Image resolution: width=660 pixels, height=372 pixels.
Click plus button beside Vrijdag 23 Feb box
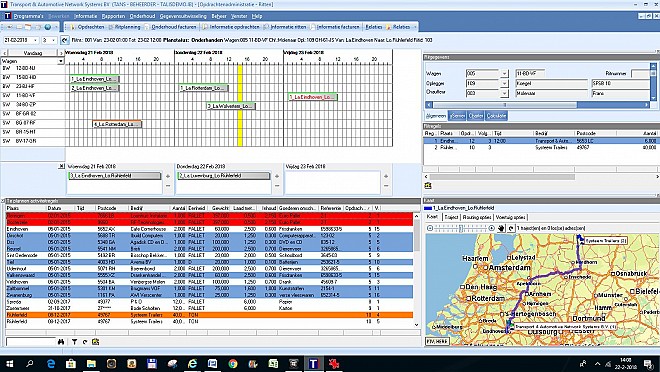[386, 176]
